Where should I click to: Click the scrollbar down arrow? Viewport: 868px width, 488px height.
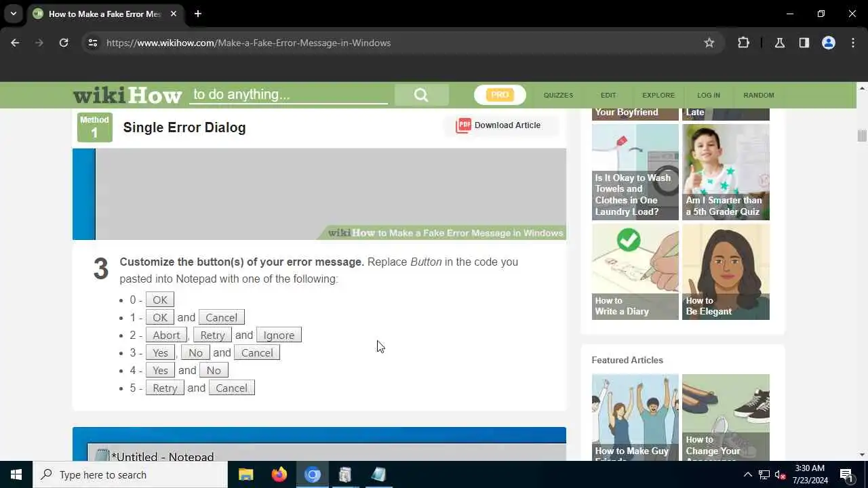[862, 455]
